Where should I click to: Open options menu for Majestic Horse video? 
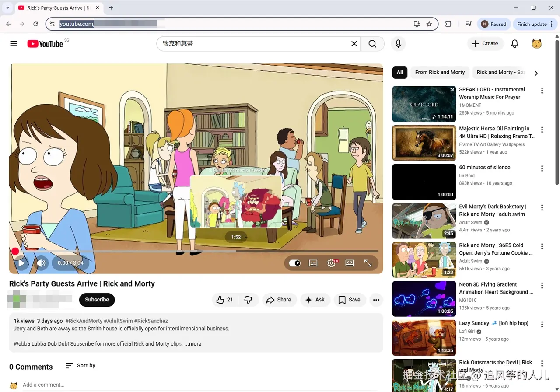[x=542, y=130]
